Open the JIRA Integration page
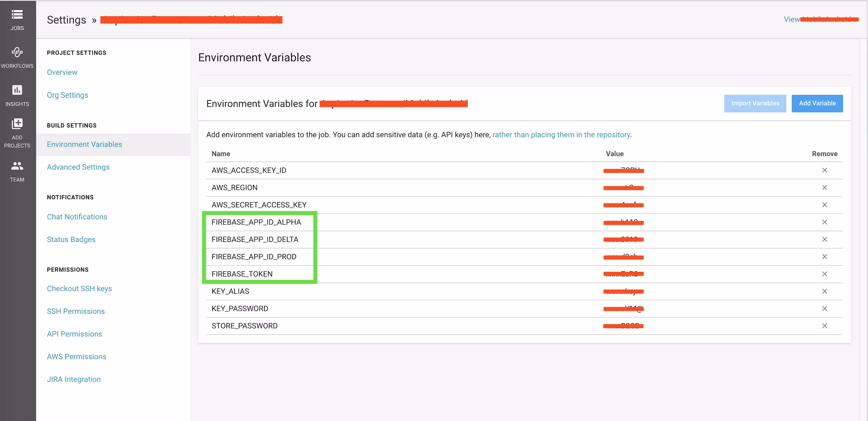This screenshot has height=421, width=868. 74,379
